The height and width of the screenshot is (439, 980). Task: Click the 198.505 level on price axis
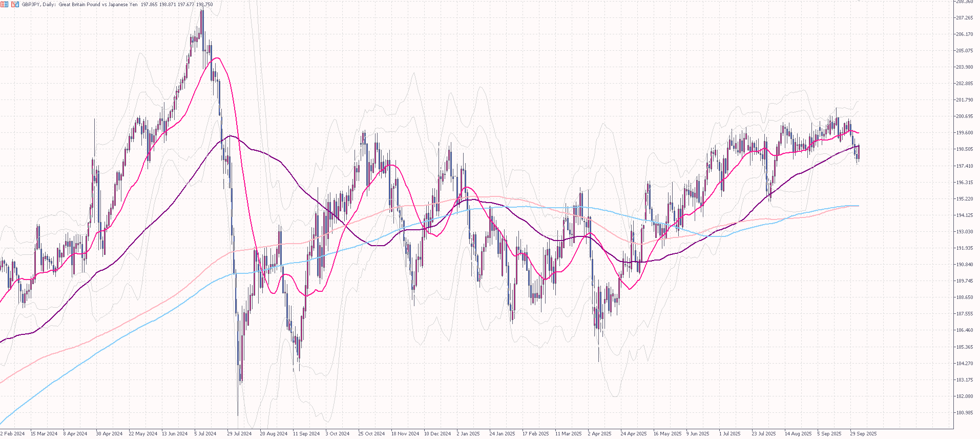coord(964,149)
